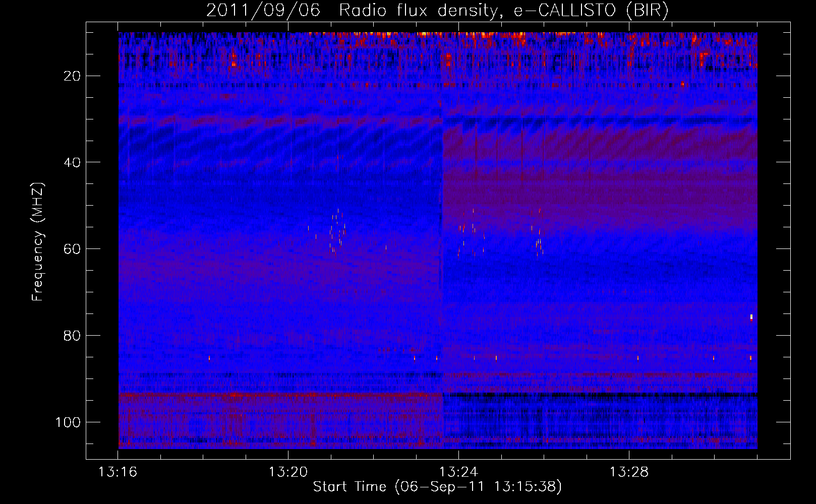This screenshot has width=816, height=504.
Task: Click the plot title "2011/09/06 Radio flux density, e-CALLISTO (BIR)"
Action: point(437,10)
